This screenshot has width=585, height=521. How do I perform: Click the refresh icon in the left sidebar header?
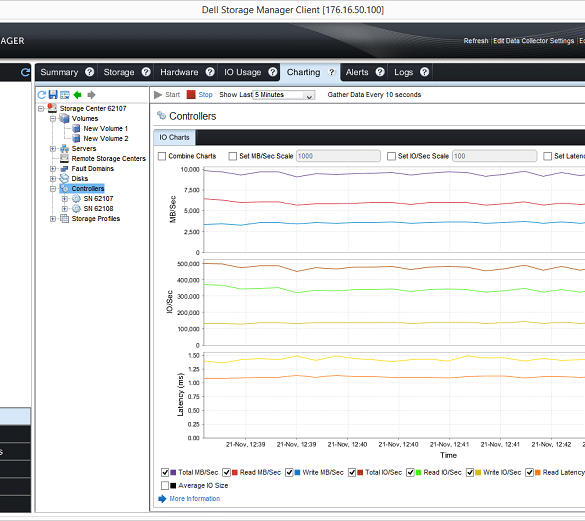(25, 72)
